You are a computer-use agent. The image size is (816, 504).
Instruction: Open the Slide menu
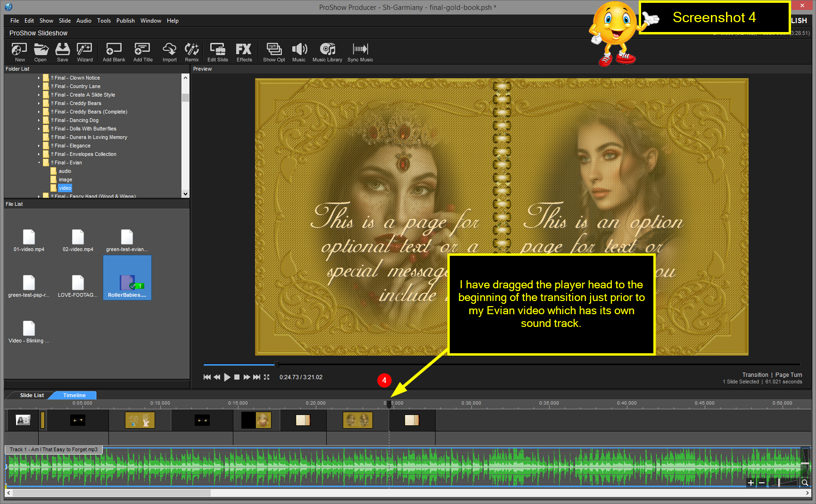coord(65,21)
